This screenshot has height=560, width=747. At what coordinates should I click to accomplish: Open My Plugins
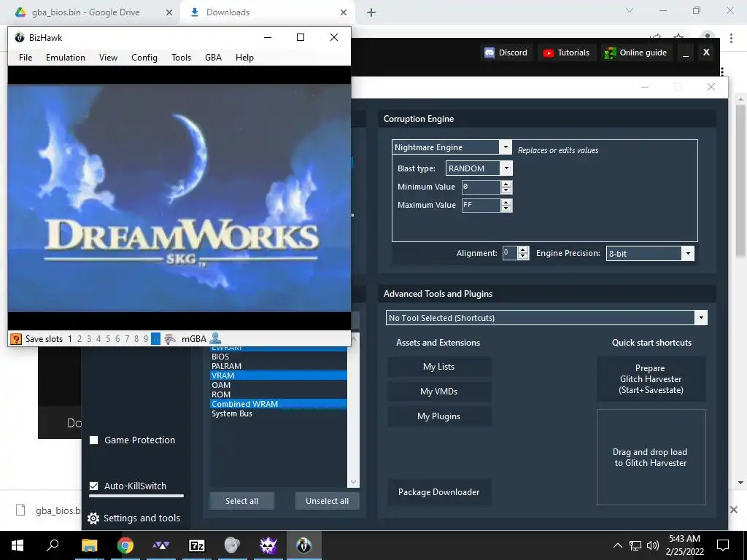coord(438,416)
